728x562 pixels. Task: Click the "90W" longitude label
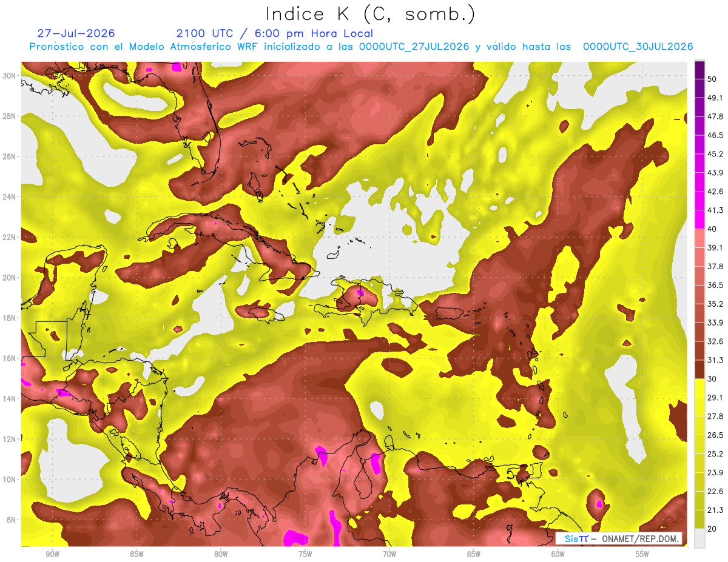click(52, 555)
